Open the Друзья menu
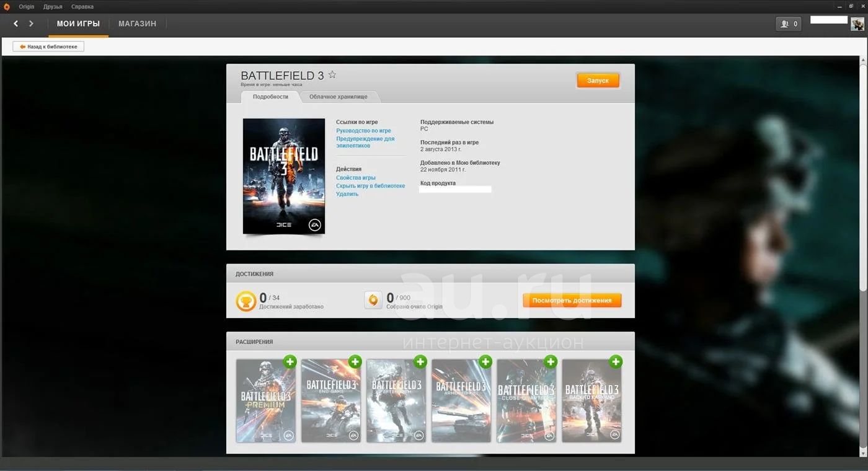Screen dimensions: 868x471 pyautogui.click(x=53, y=7)
